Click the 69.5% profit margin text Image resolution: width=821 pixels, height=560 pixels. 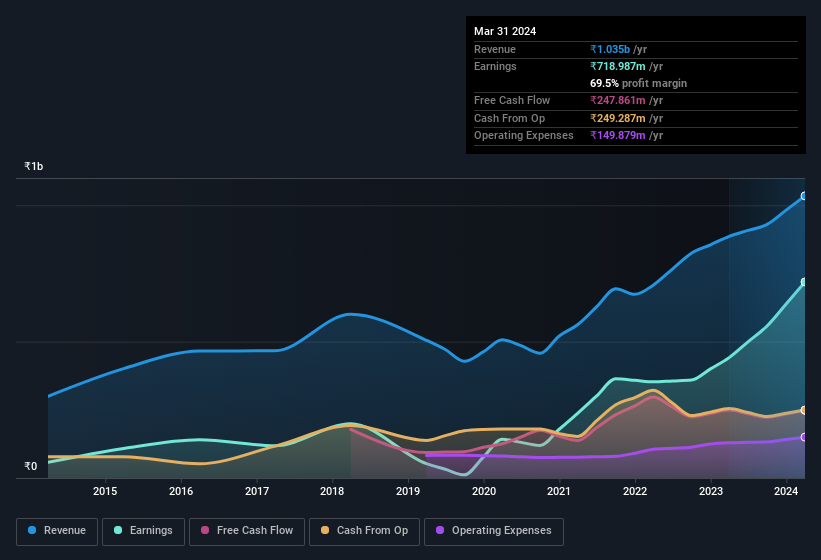[638, 83]
